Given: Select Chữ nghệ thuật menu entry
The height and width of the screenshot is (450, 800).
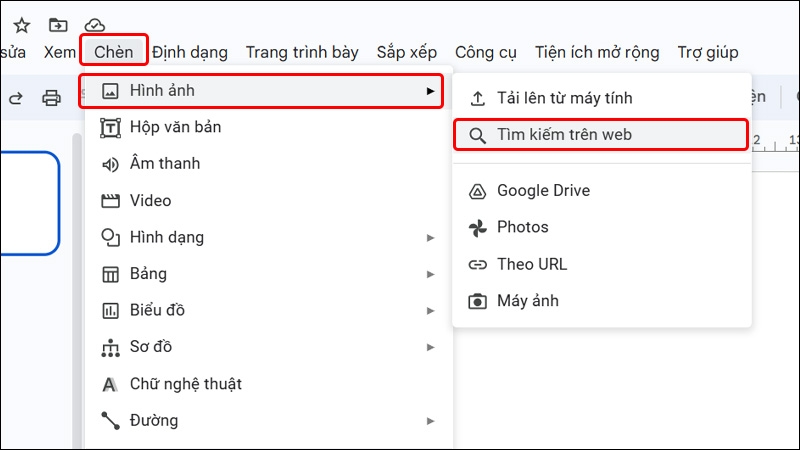Looking at the screenshot, I should [x=268, y=384].
